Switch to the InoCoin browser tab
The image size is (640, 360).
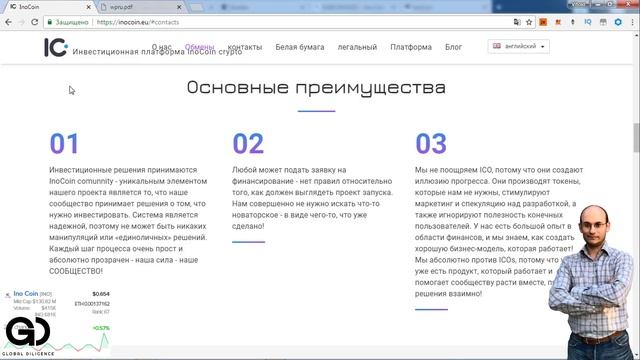[x=49, y=7]
